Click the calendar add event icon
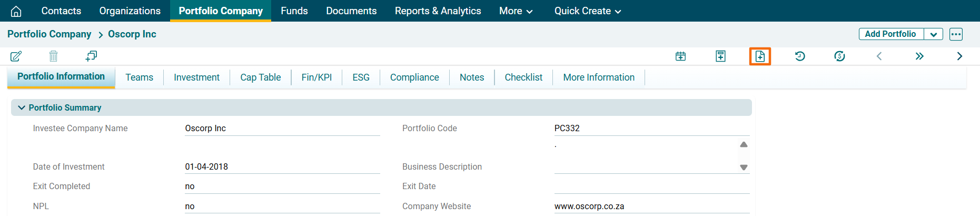The height and width of the screenshot is (216, 980). [680, 56]
